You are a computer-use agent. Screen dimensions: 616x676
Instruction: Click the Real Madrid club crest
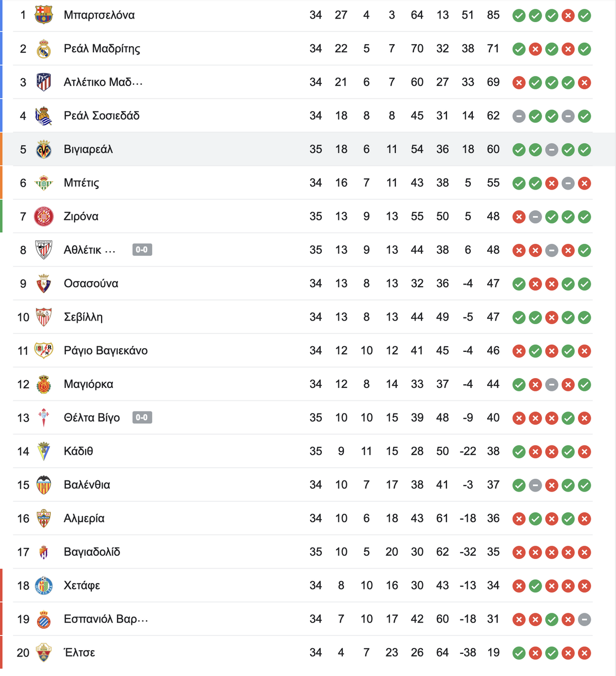[x=44, y=49]
